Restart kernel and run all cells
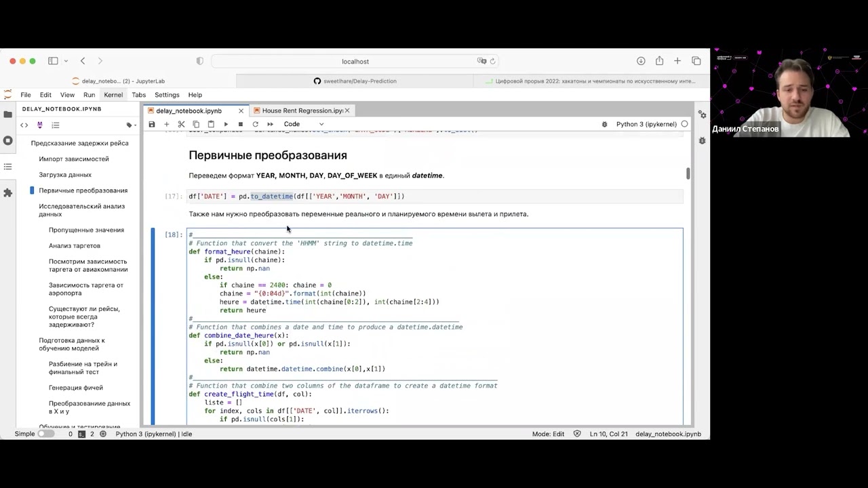The image size is (868, 488). tap(270, 124)
